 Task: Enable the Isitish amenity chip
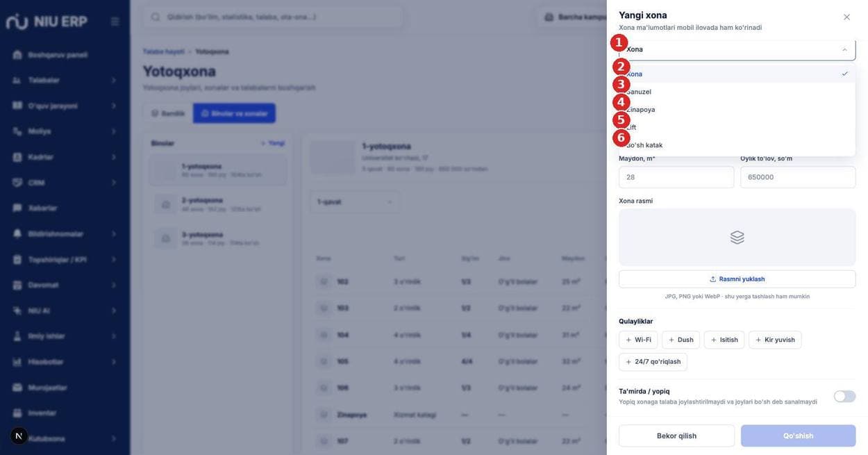724,340
